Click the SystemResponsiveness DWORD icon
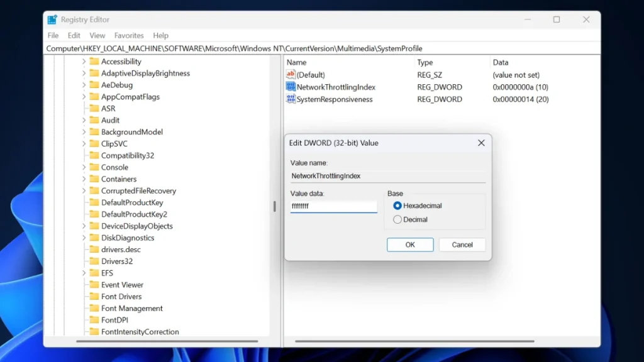This screenshot has height=362, width=644. click(291, 99)
